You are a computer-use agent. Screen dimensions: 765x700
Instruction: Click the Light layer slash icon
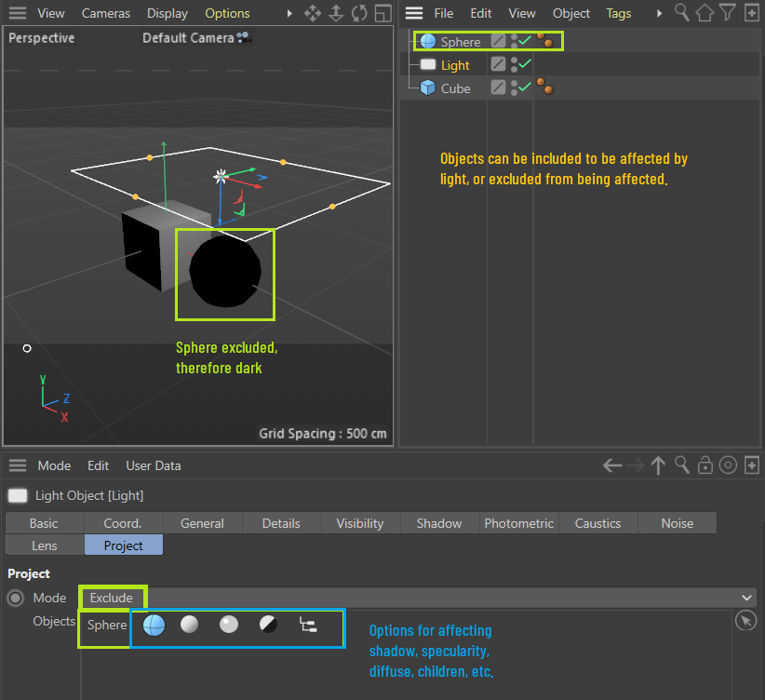pos(498,63)
